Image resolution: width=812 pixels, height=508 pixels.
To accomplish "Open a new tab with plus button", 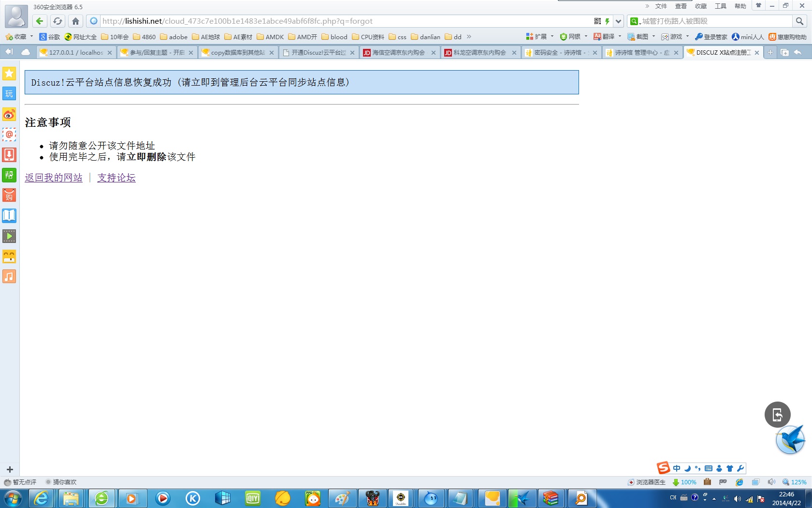I will 770,52.
